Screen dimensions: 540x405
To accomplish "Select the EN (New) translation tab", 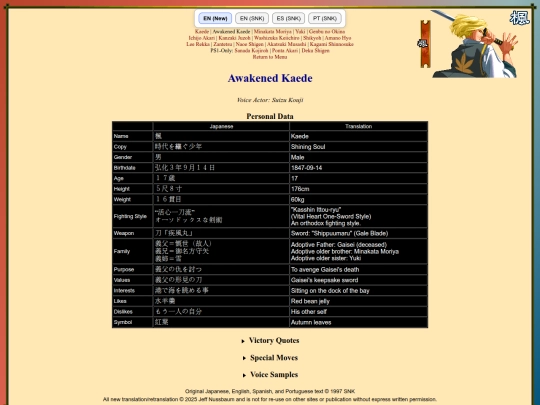I will click(x=215, y=18).
